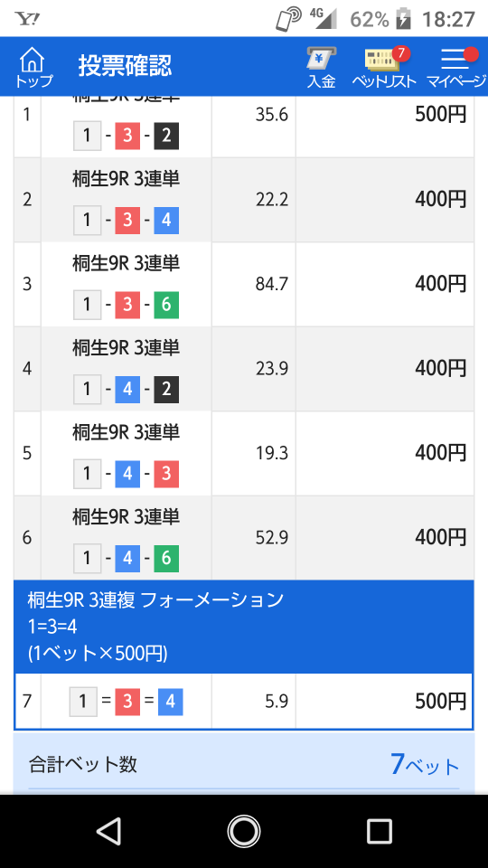Tap the Yahoo Y! status bar icon
The width and height of the screenshot is (488, 868).
[x=27, y=19]
